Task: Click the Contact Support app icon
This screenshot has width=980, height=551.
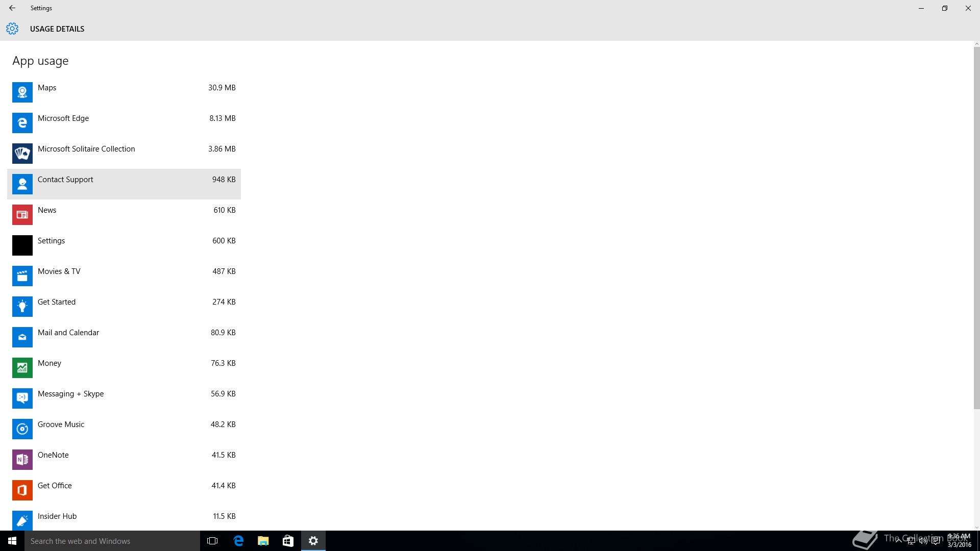Action: tap(22, 184)
